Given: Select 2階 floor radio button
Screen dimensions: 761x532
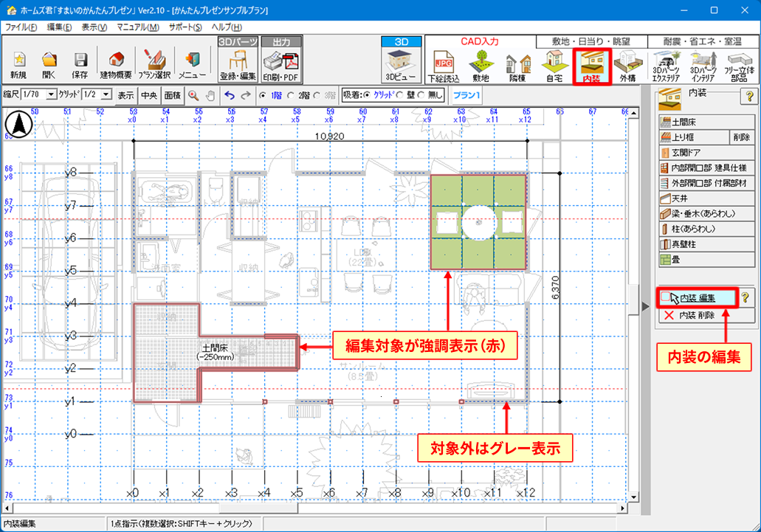Looking at the screenshot, I should tap(291, 95).
